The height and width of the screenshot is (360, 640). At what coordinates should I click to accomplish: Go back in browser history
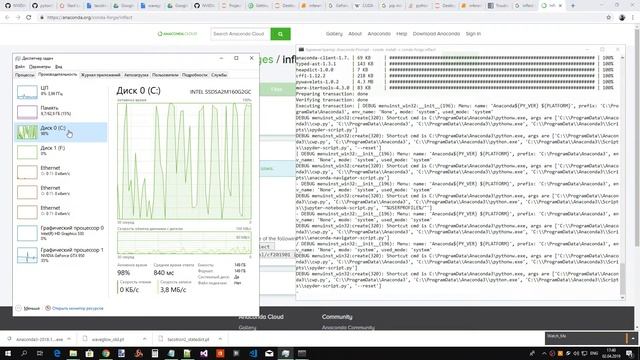[x=7, y=18]
